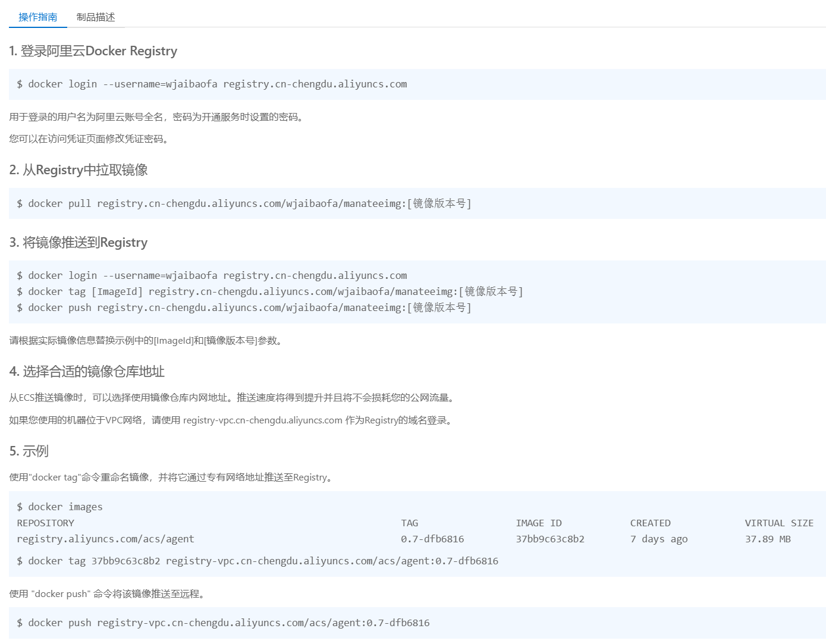Click the docker login command under section 1
Screen dimensions: 826x644
(x=212, y=84)
